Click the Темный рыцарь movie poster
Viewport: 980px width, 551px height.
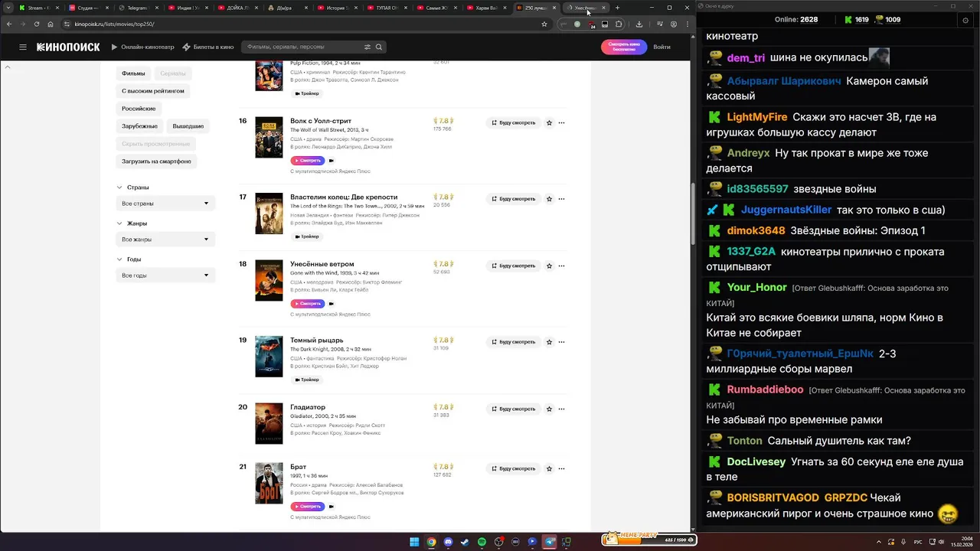pos(269,357)
